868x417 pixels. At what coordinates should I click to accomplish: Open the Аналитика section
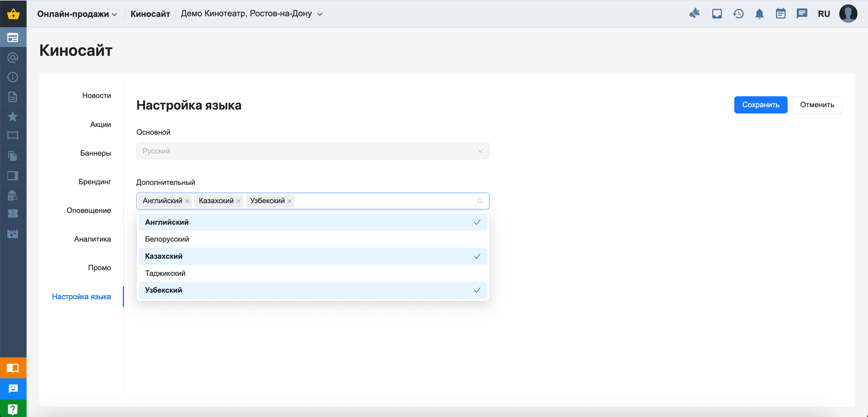tap(92, 239)
